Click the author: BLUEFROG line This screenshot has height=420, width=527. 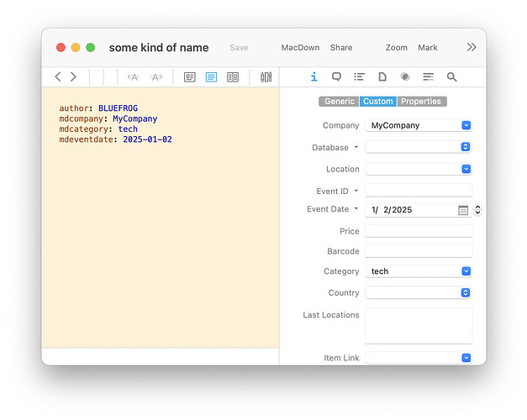pos(98,108)
